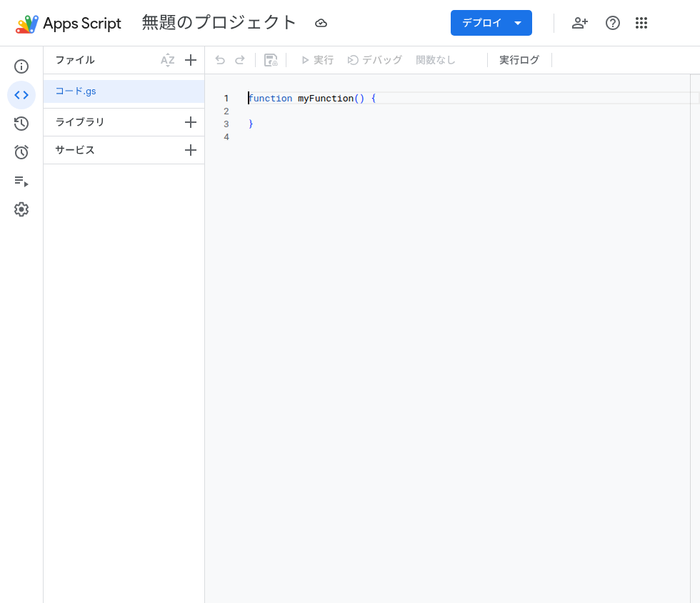Click the undo arrow in toolbar
This screenshot has width=700, height=603.
[220, 60]
